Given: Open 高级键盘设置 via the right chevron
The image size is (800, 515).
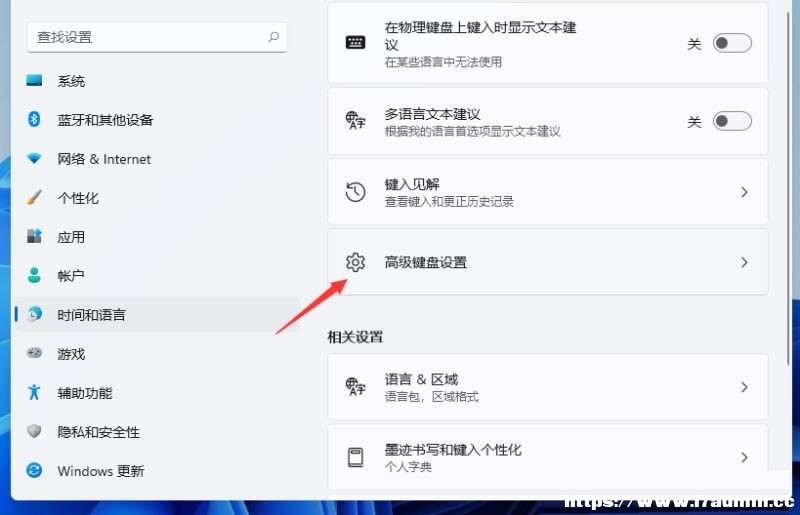Looking at the screenshot, I should 744,262.
